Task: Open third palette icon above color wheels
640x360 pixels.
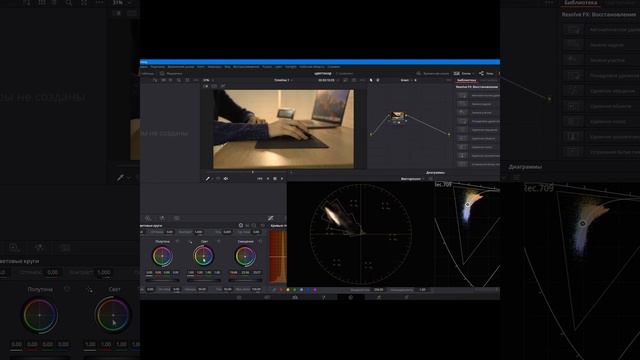Action: point(176,218)
